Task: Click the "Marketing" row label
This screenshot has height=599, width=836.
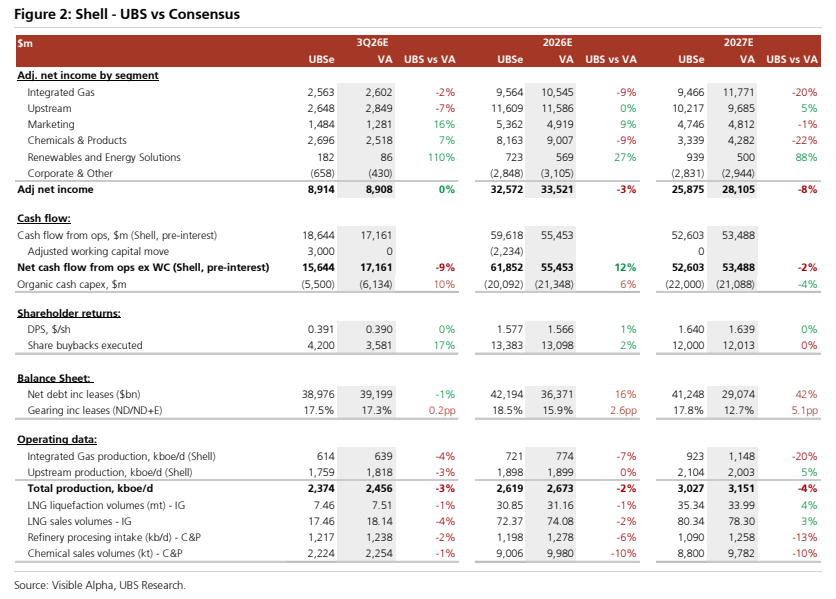Action: [51, 124]
